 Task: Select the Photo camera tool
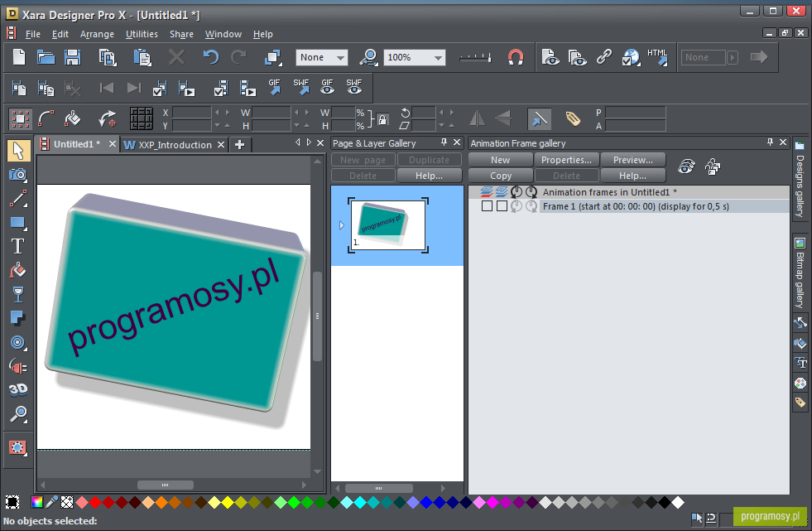click(18, 175)
